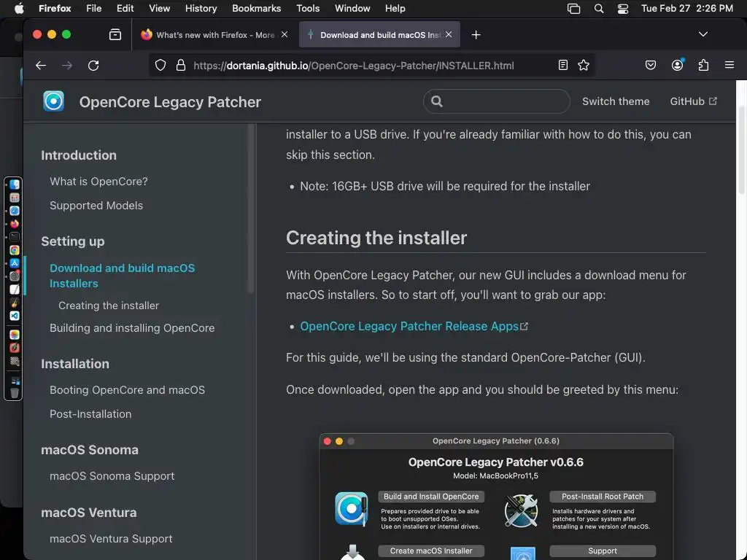Click the magnifier icon in site search
747x560 pixels.
pos(437,101)
